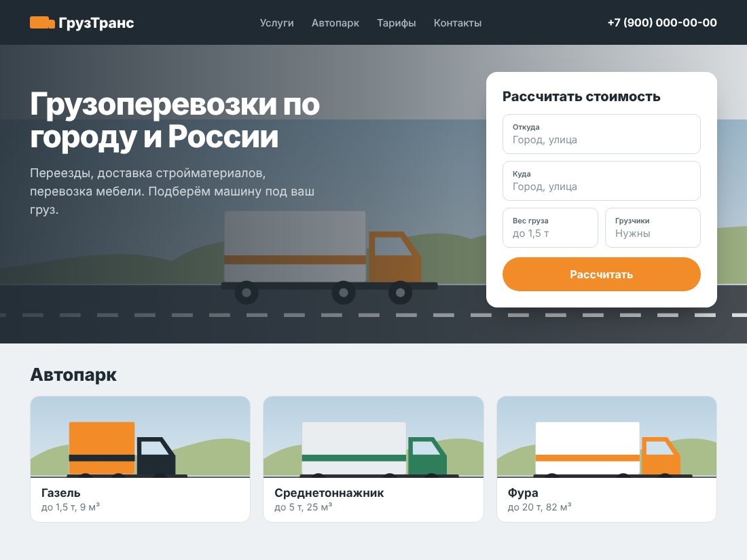Click the 'до 20 т, 82 м³' text
The height and width of the screenshot is (560, 747).
click(x=539, y=507)
